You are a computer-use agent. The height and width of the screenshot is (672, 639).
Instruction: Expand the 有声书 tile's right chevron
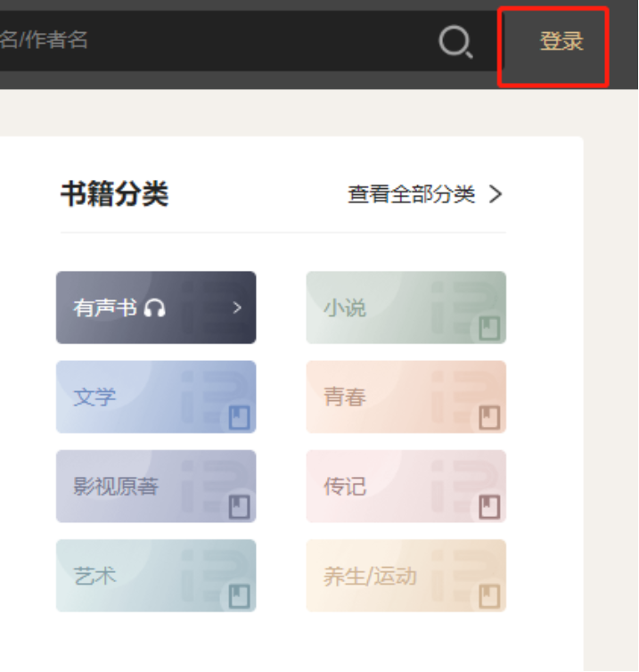click(237, 308)
